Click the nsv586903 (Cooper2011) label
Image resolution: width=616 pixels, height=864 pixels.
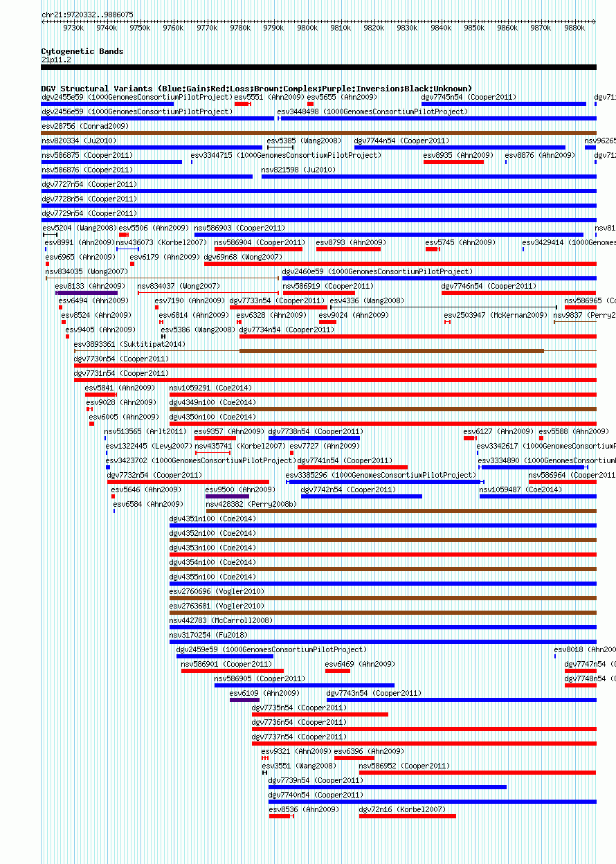(240, 228)
